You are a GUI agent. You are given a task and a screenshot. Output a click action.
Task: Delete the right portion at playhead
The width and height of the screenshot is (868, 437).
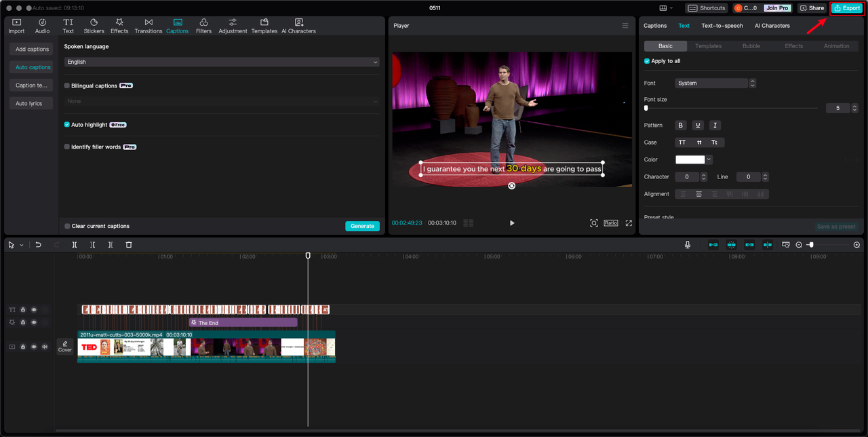pos(111,245)
